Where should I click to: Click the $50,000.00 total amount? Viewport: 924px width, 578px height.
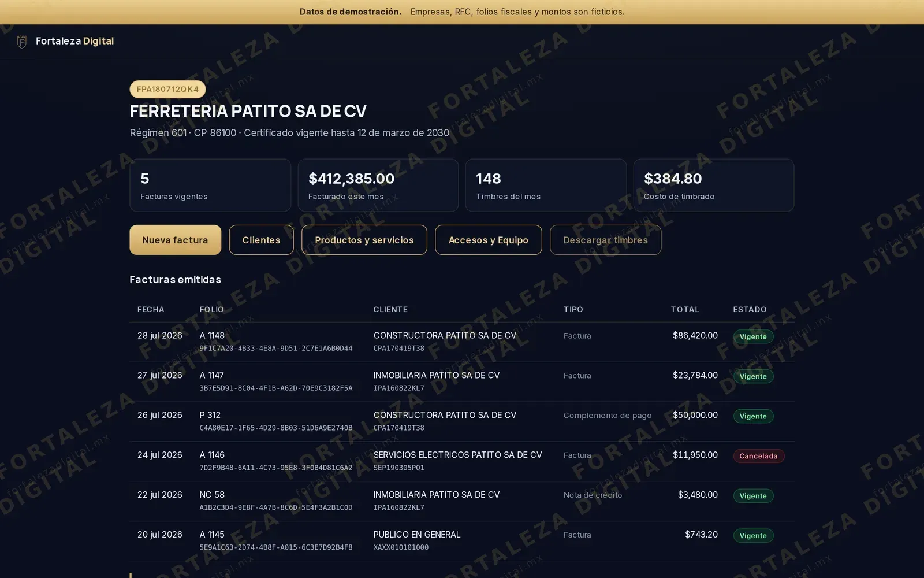(x=695, y=415)
